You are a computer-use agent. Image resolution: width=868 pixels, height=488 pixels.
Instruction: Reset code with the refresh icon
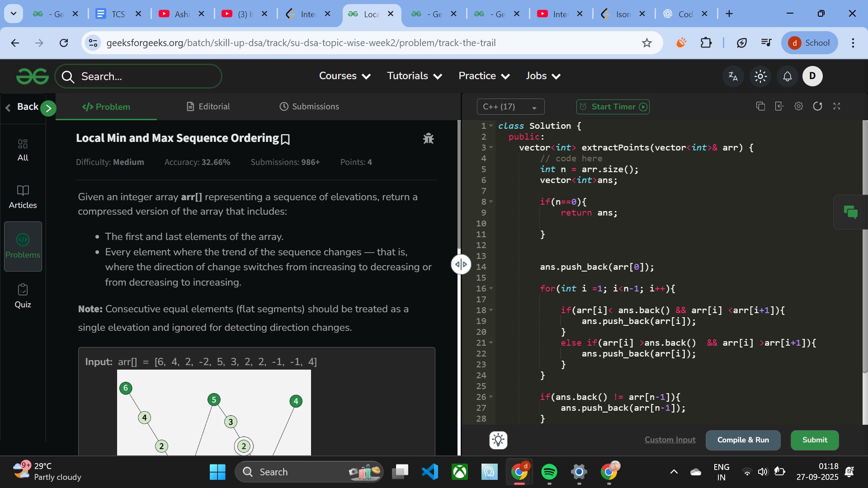[x=817, y=106]
